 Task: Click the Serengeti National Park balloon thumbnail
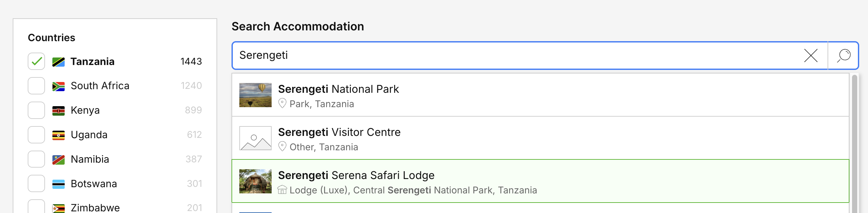(x=255, y=95)
